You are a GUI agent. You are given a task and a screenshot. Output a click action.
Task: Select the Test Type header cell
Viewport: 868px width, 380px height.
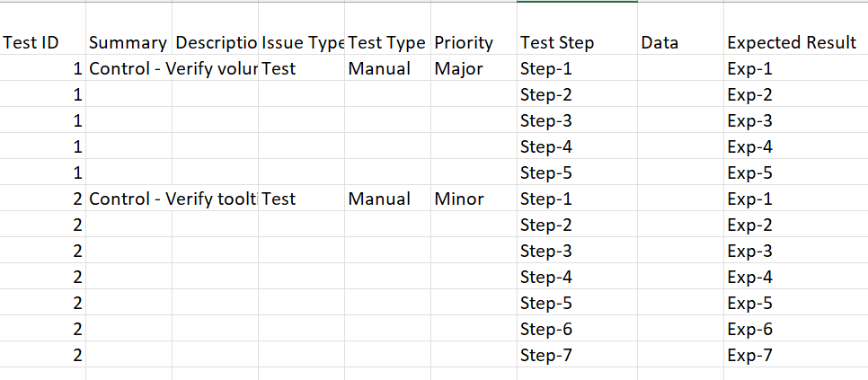point(387,42)
